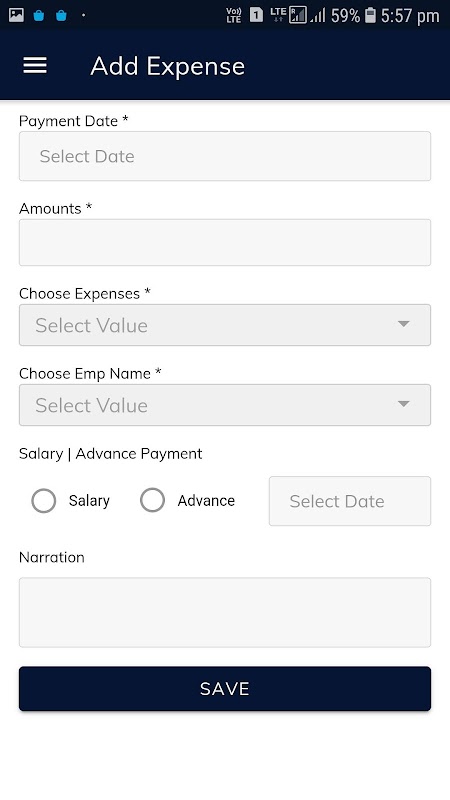Open the Payment Date picker field
This screenshot has width=450, height=800.
pos(225,156)
